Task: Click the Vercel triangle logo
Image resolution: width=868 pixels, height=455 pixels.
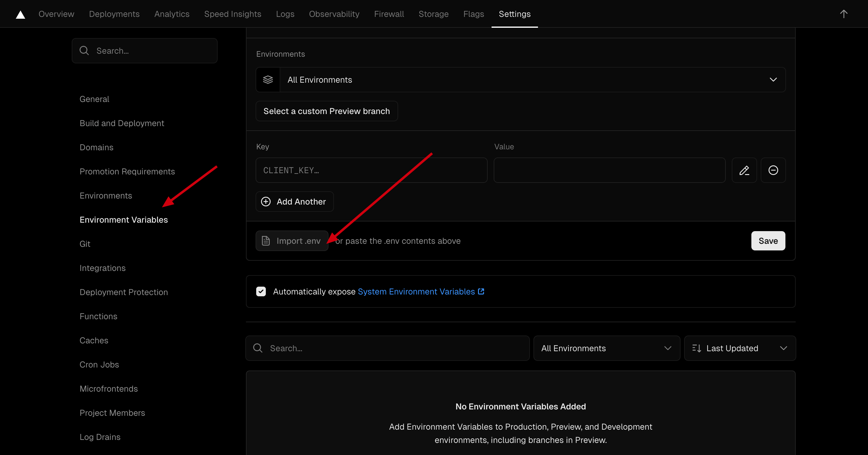Action: coord(20,14)
